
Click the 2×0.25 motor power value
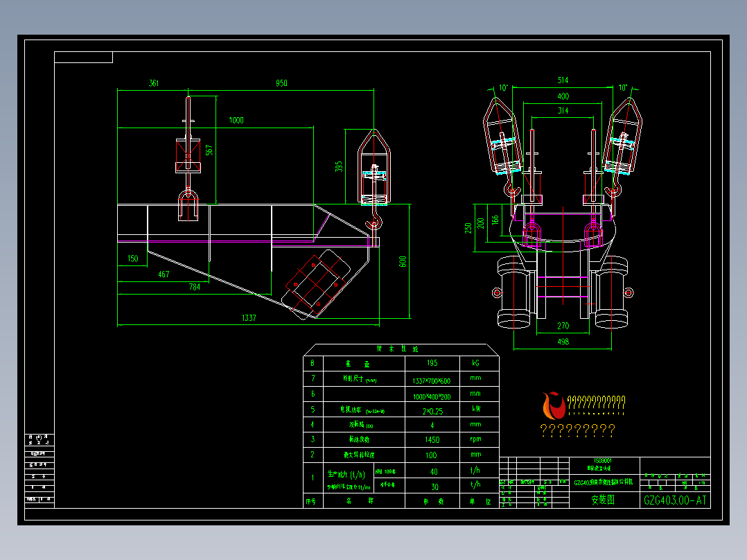432,411
